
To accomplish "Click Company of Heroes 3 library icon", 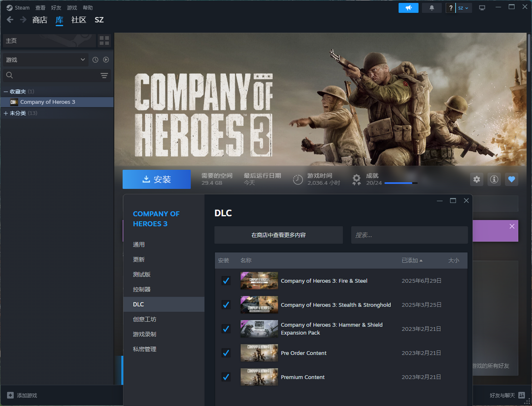I will 14,102.
